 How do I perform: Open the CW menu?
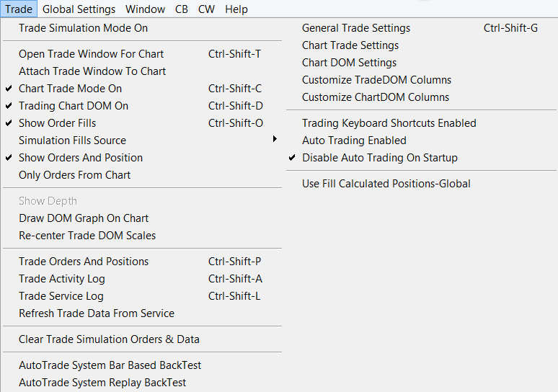click(x=206, y=9)
